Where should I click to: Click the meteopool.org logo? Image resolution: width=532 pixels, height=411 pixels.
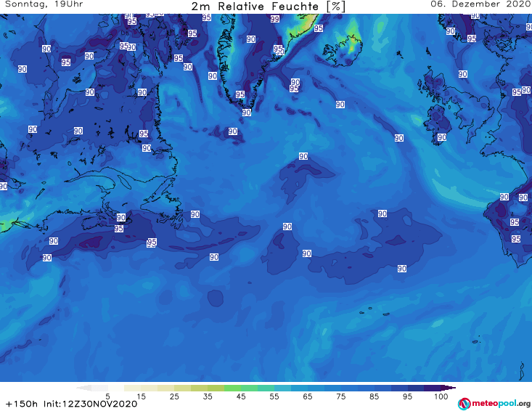pos(494,404)
